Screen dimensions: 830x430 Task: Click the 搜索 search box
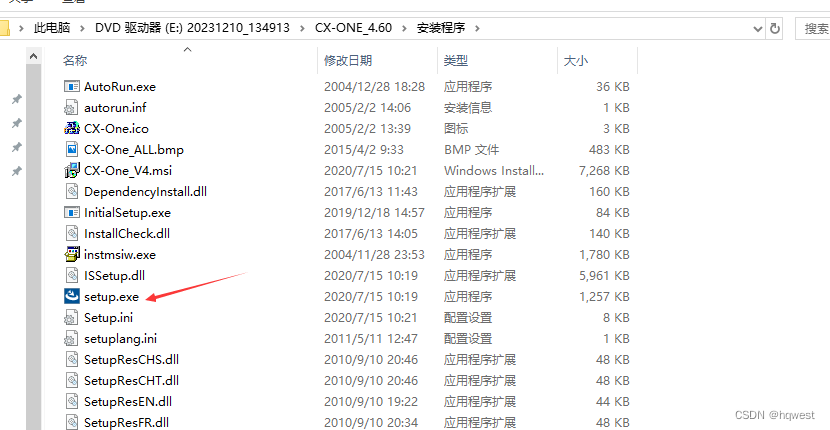pos(813,29)
